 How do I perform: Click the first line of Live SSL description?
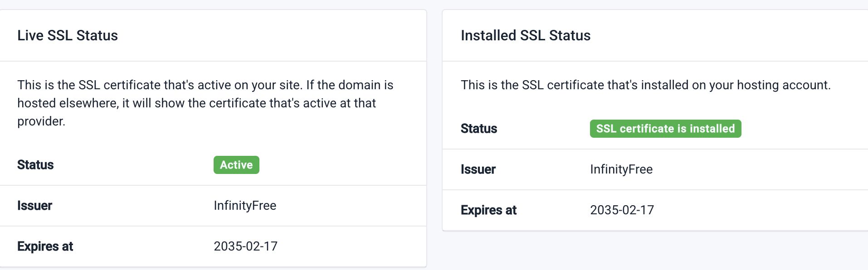[205, 85]
